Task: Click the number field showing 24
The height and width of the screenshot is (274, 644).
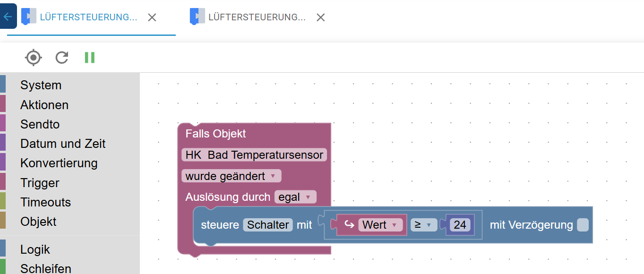Action: point(460,225)
